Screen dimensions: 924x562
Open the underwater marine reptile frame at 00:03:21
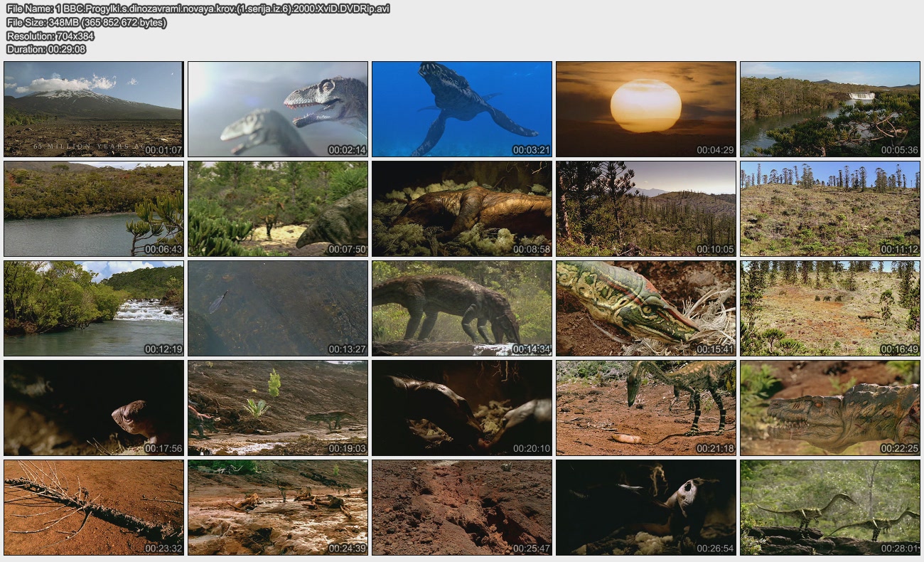(461, 109)
